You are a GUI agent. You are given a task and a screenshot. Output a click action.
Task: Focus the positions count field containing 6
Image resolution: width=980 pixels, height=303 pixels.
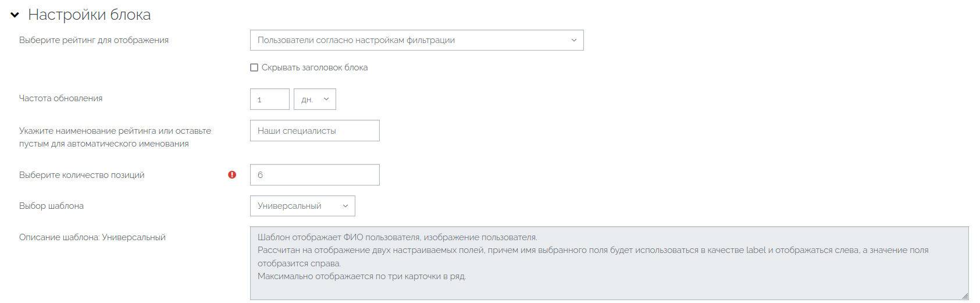click(315, 174)
